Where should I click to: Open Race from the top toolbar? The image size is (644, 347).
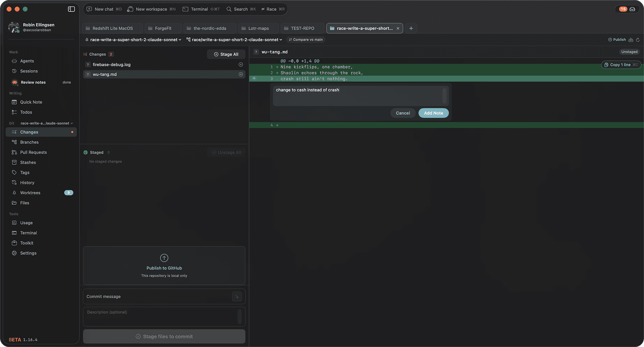(273, 9)
